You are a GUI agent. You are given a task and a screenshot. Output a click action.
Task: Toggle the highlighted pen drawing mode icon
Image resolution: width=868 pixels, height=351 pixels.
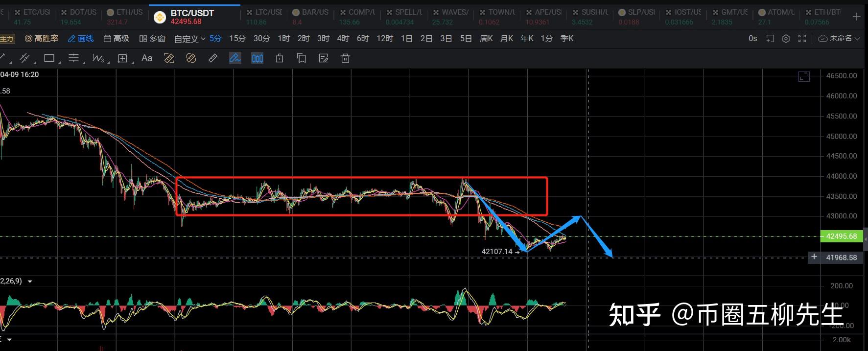[x=235, y=58]
